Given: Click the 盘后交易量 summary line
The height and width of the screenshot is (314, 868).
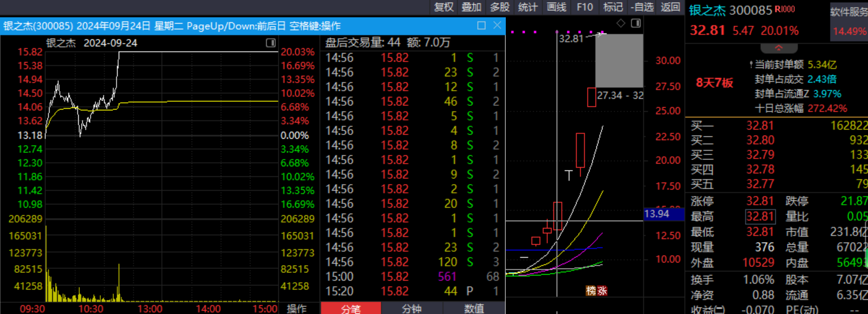Looking at the screenshot, I should click(388, 42).
